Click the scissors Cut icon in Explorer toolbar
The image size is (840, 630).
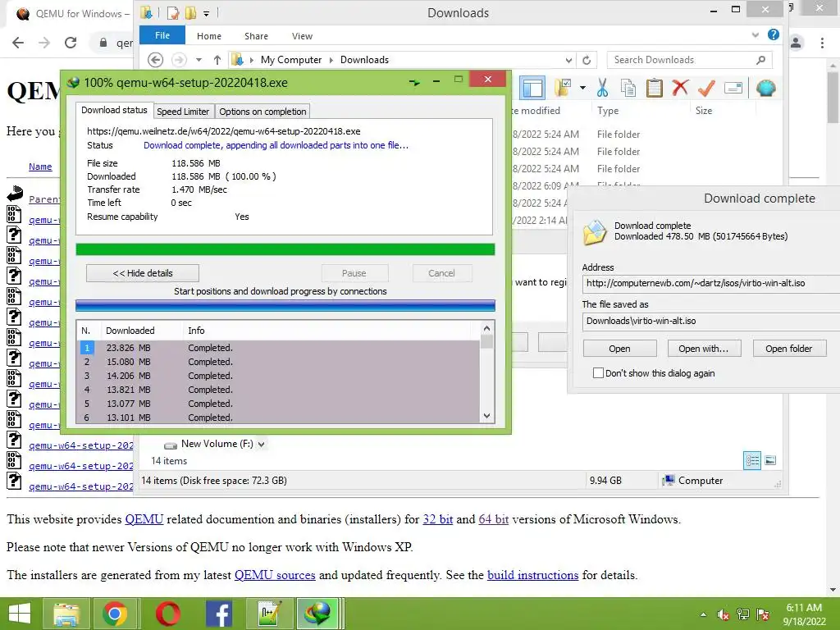coord(603,88)
